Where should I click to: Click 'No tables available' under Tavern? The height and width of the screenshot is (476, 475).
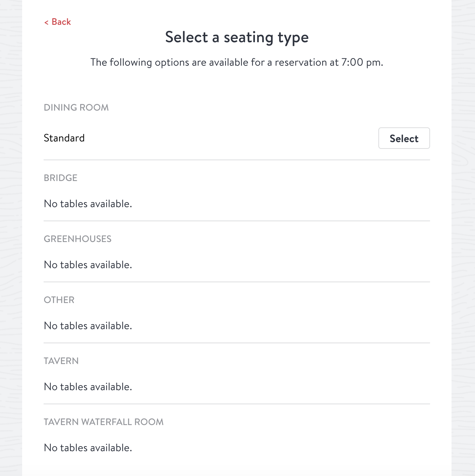pos(88,387)
